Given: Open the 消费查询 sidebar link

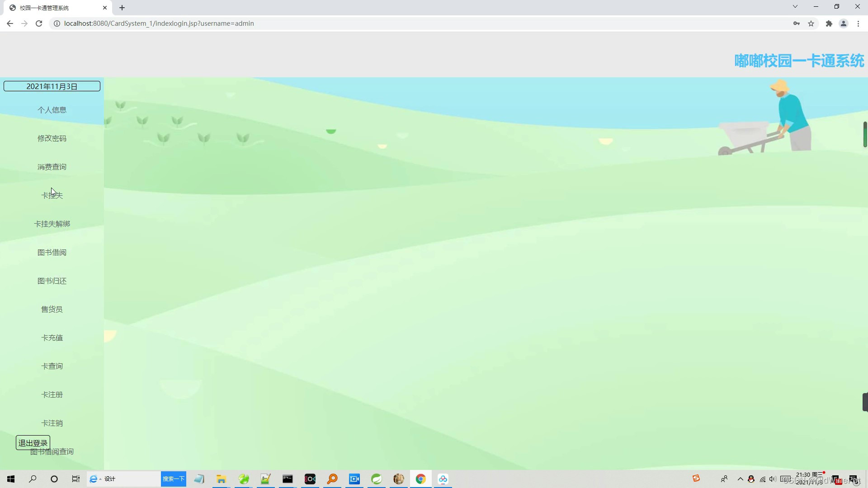Looking at the screenshot, I should coord(52,167).
